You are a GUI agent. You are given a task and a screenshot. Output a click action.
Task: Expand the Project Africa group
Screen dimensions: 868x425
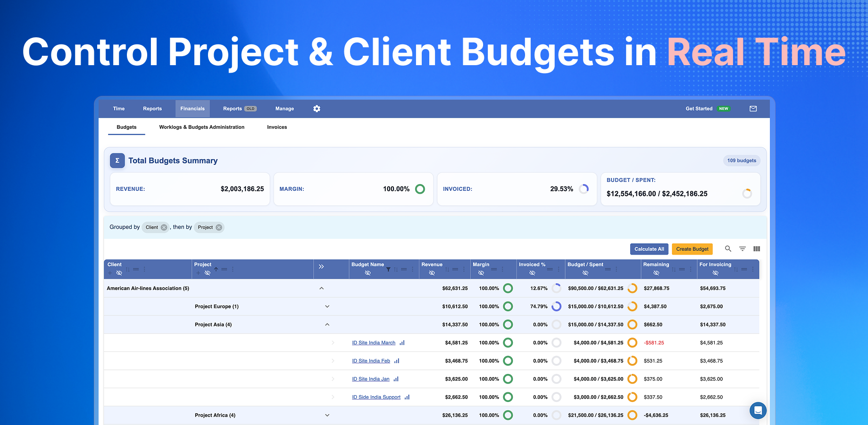[327, 415]
